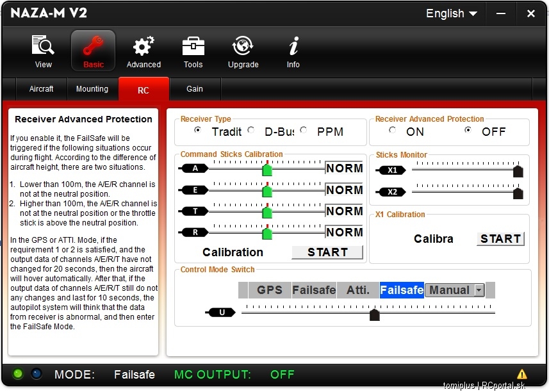549x392 pixels.
Task: Open the Upgrade globe icon
Action: coord(243,46)
